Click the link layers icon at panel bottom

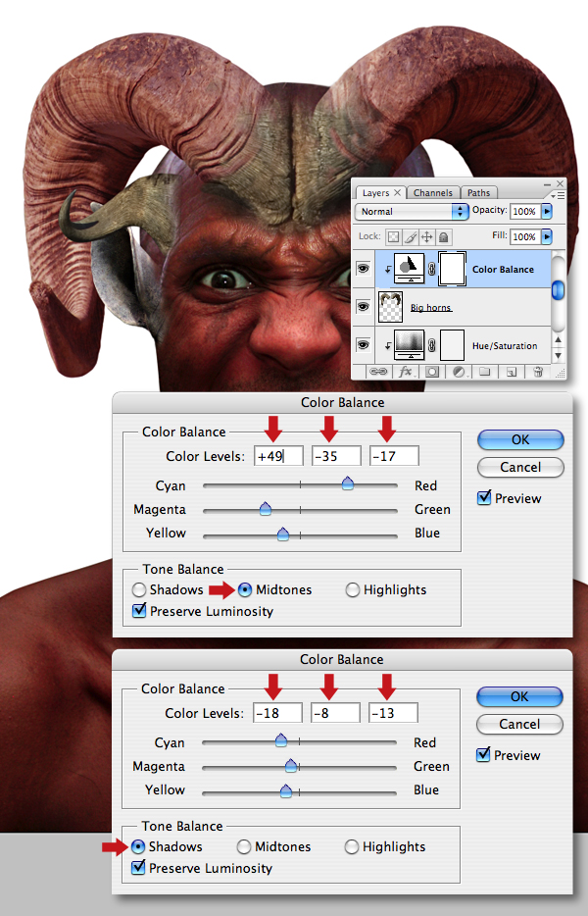378,372
